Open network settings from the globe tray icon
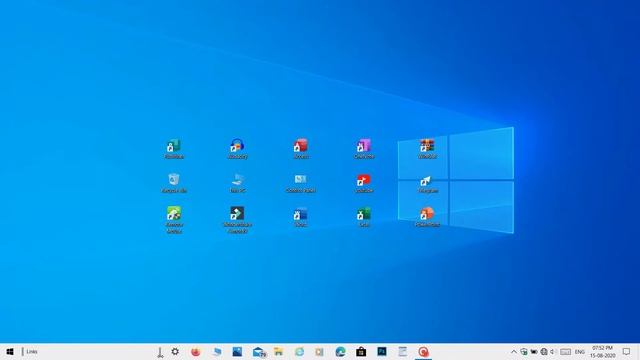The height and width of the screenshot is (360, 640). click(x=544, y=351)
